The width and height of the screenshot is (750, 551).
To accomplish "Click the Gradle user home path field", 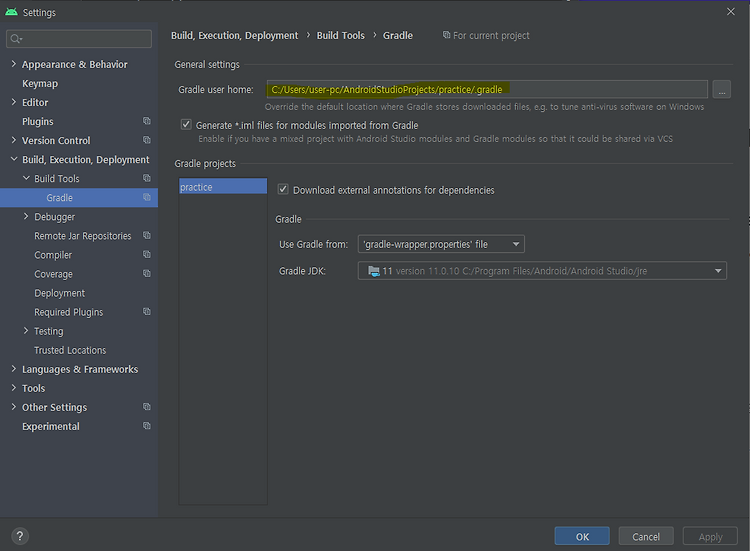I will click(x=487, y=89).
